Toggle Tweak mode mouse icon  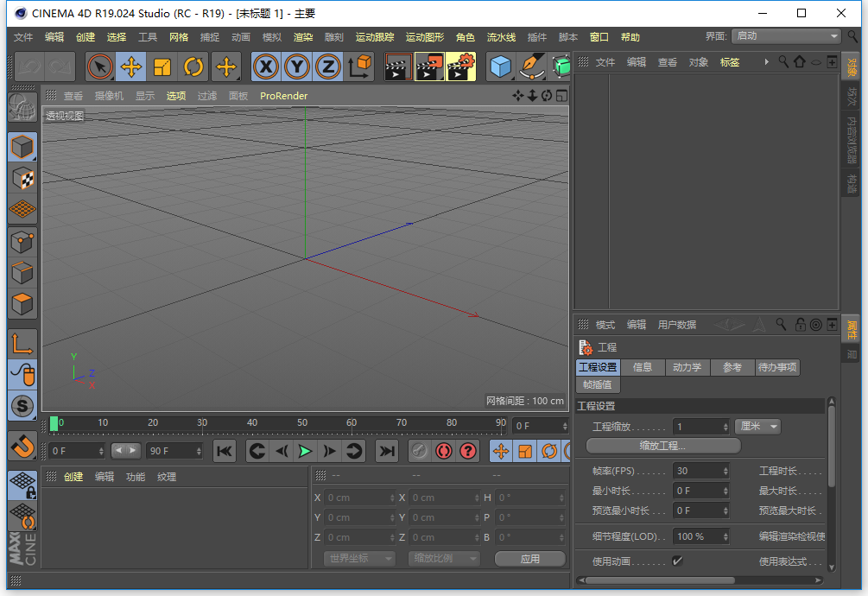[x=22, y=375]
